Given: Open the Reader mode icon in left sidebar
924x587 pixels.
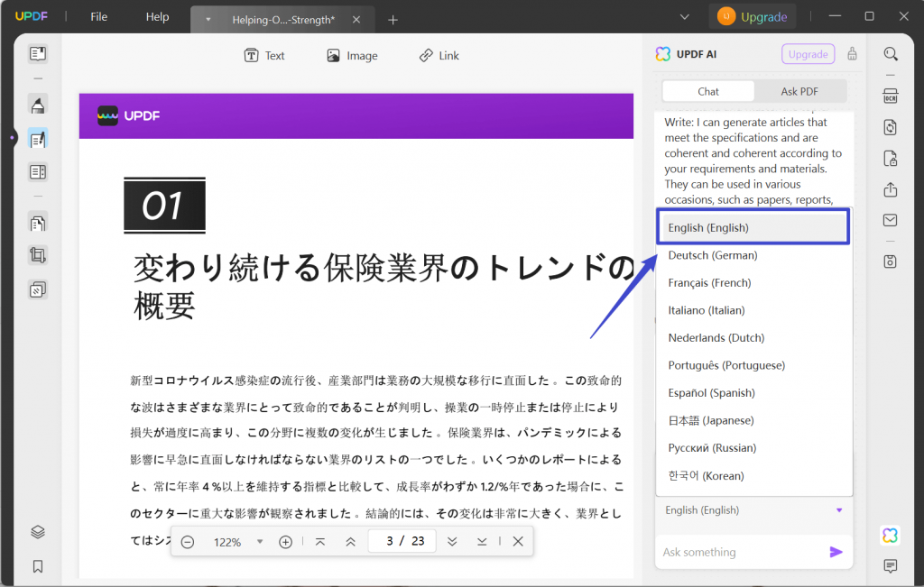Looking at the screenshot, I should 38,54.
